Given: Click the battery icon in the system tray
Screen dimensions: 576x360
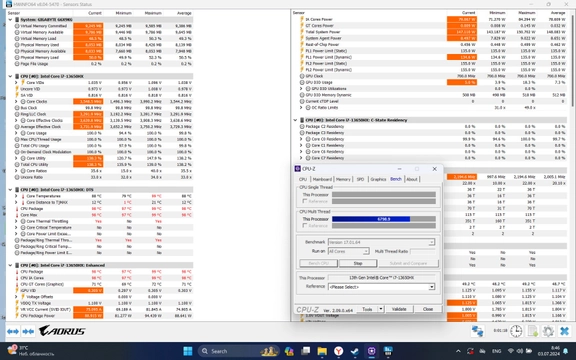Looking at the screenshot, I should (x=529, y=351).
